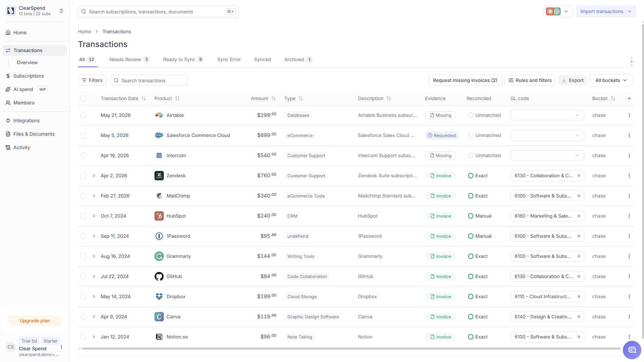
Task: Click the ClearSpend logo icon
Action: (x=11, y=11)
